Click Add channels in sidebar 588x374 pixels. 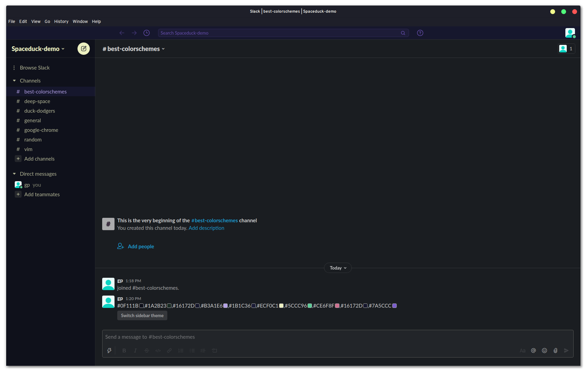point(39,159)
